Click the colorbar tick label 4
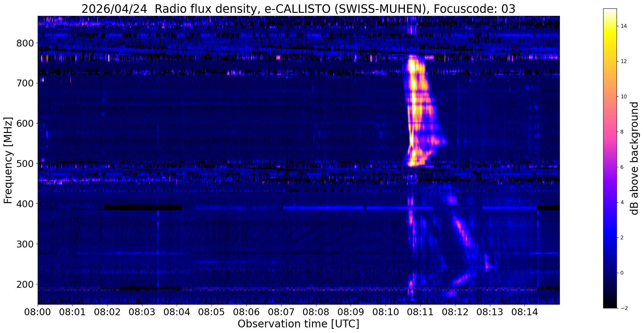Viewport: 644px width, 333px height. point(622,203)
